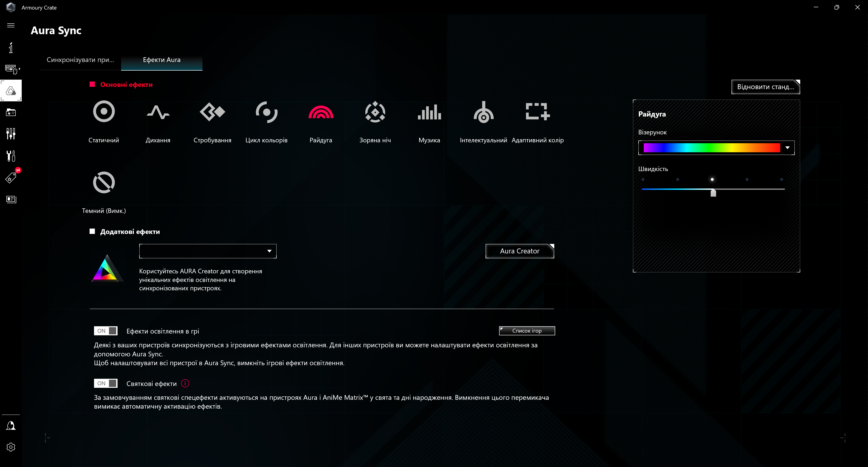The width and height of the screenshot is (868, 467).
Task: Open the Ефекти Aura tab
Action: tap(161, 60)
